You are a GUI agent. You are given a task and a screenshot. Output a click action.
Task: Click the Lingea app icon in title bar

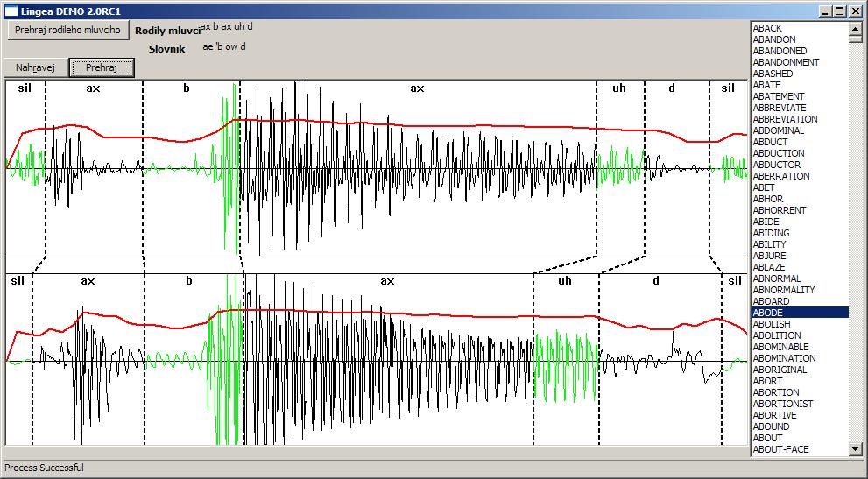click(x=11, y=11)
